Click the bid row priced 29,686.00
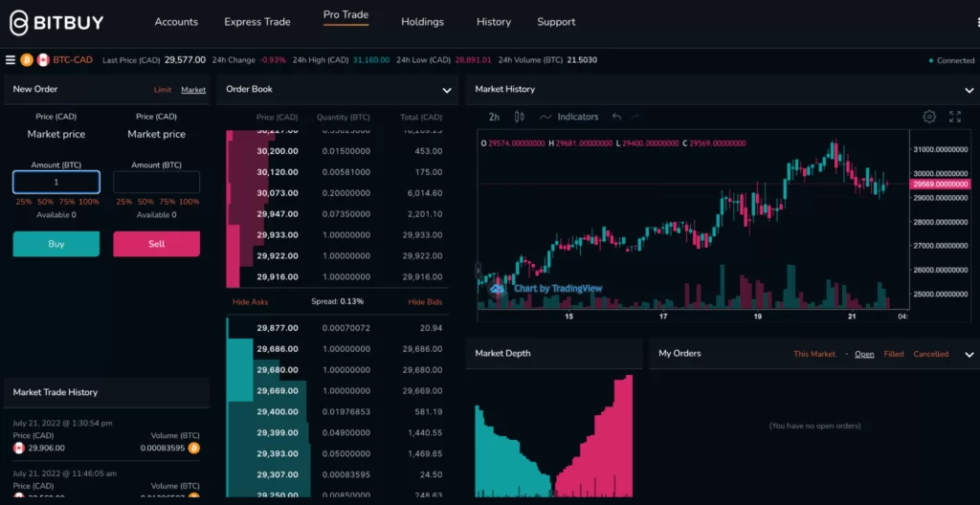The image size is (980, 505). 337,349
